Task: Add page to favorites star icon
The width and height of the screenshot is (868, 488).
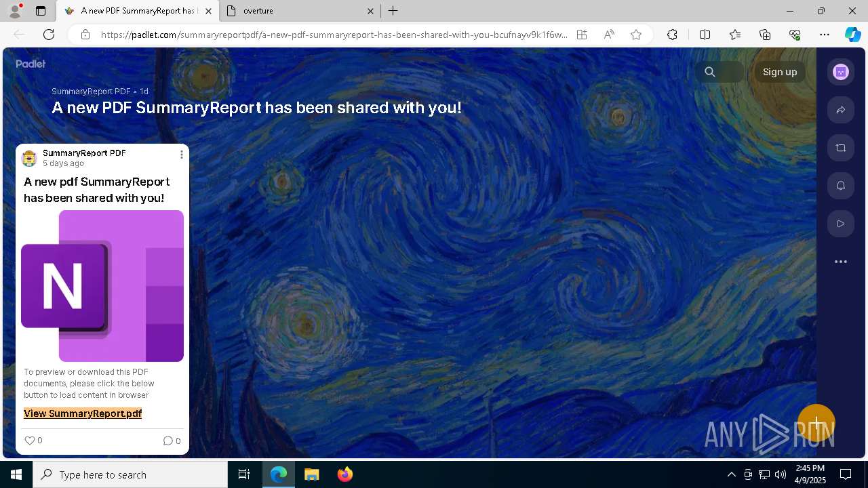Action: click(636, 35)
